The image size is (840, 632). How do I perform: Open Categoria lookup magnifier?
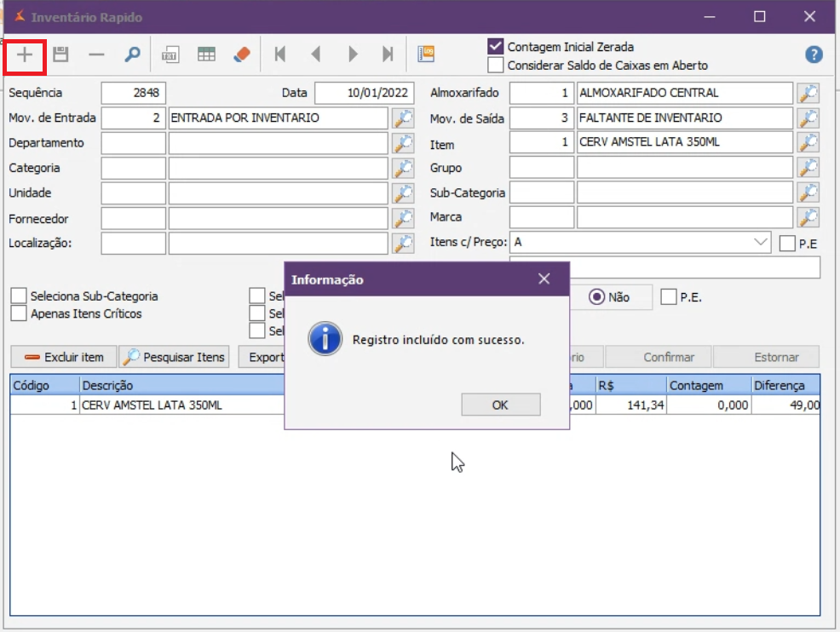[x=404, y=168]
